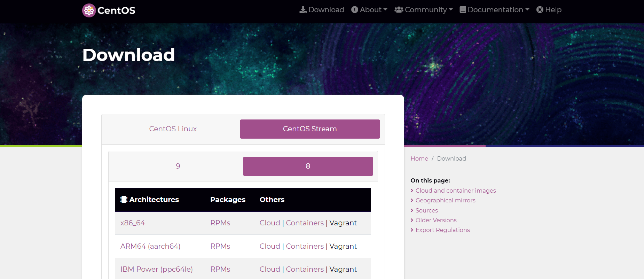The image size is (644, 279).
Task: Open the ARM64 (aarch64) link
Action: pyautogui.click(x=150, y=246)
